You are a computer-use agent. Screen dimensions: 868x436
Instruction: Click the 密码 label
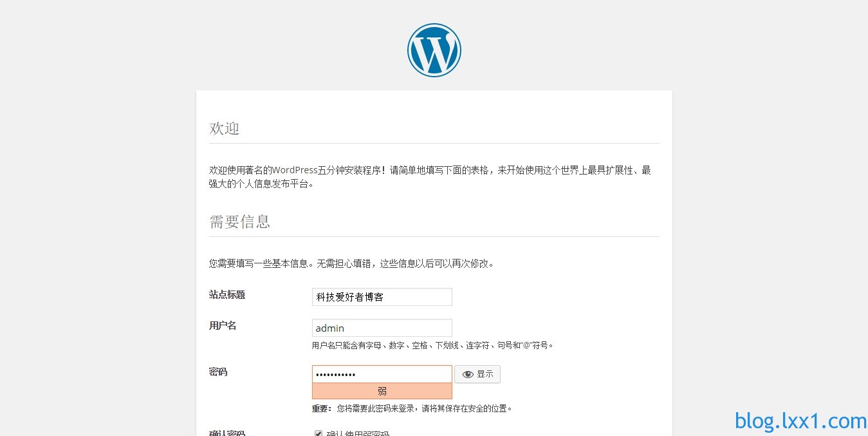(x=218, y=372)
